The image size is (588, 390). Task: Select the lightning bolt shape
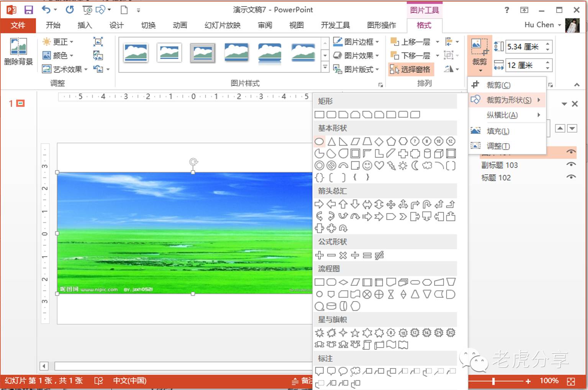pyautogui.click(x=391, y=166)
